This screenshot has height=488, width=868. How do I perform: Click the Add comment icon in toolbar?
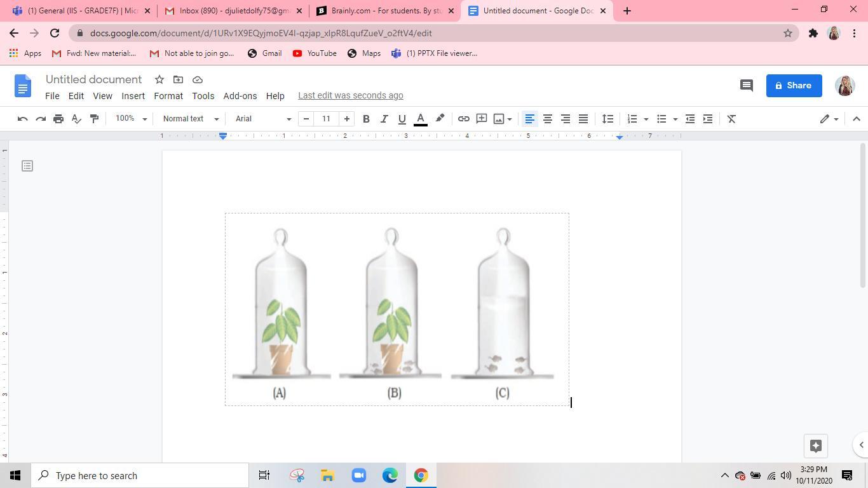[482, 119]
